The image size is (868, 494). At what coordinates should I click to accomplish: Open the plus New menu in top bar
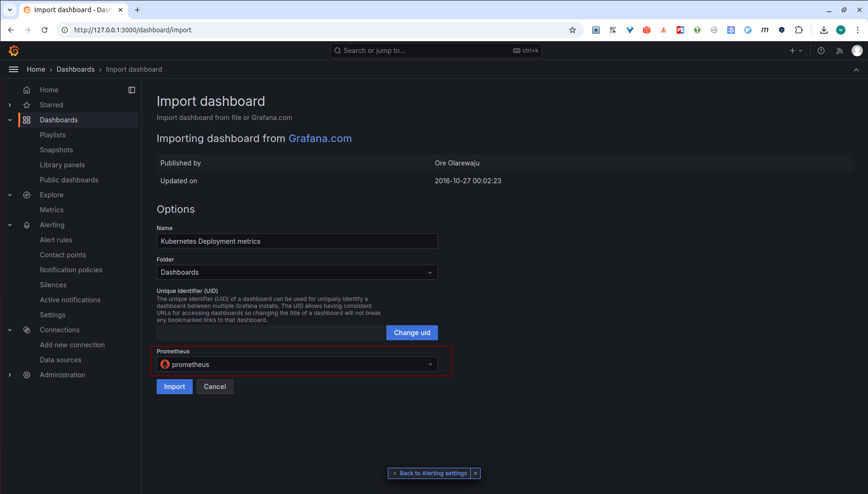click(796, 51)
